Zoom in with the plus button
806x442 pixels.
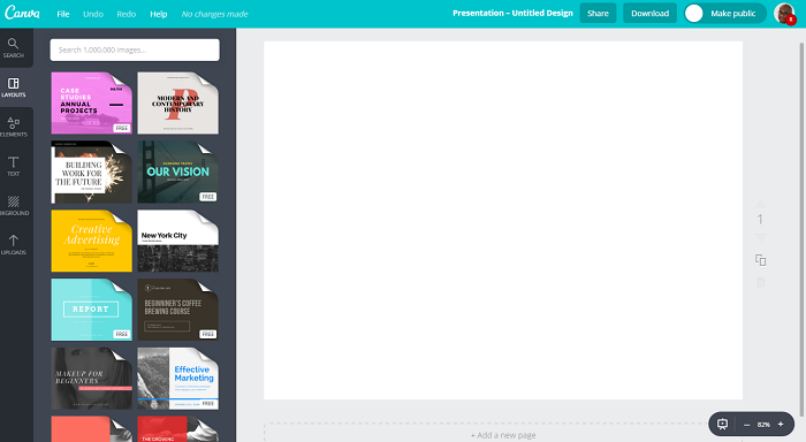click(x=780, y=424)
